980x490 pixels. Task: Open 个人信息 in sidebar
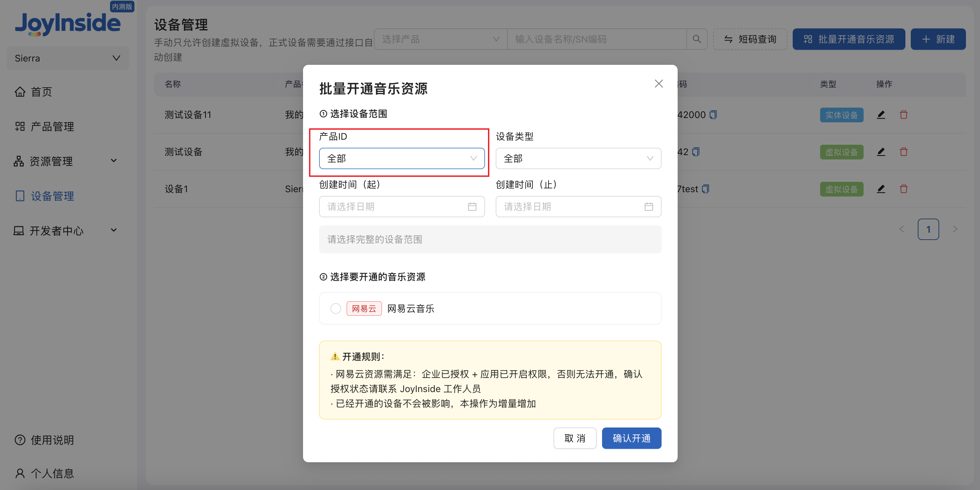click(44, 473)
